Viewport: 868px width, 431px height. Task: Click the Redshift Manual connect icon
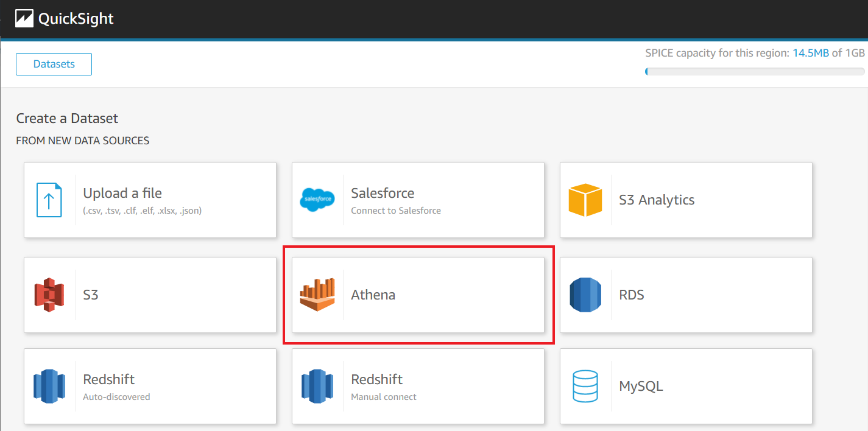click(317, 386)
